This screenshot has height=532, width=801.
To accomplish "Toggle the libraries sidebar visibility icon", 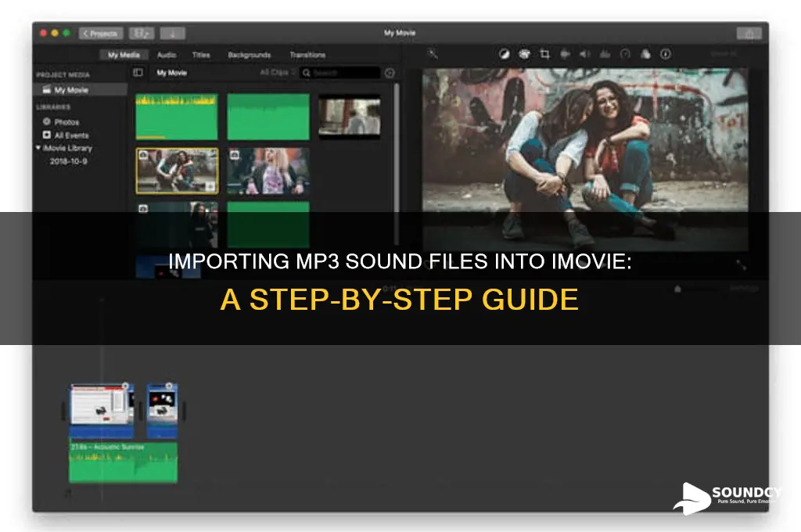I will pos(138,73).
